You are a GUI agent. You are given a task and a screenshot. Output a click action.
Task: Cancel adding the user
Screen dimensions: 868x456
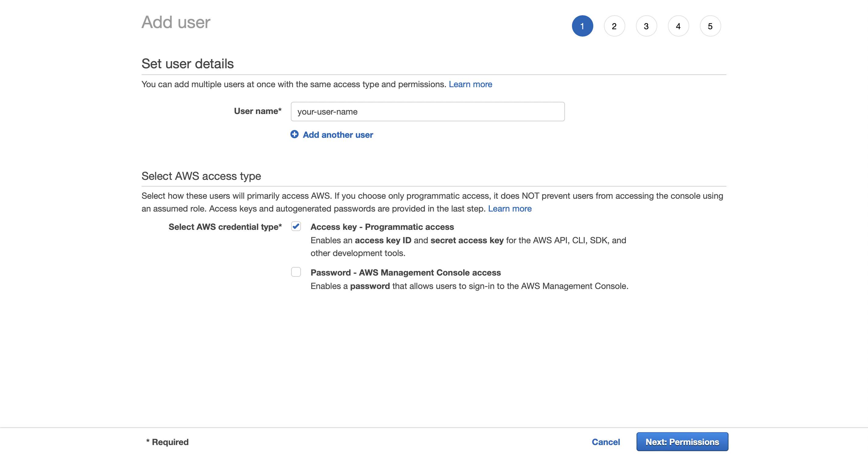[x=606, y=442]
